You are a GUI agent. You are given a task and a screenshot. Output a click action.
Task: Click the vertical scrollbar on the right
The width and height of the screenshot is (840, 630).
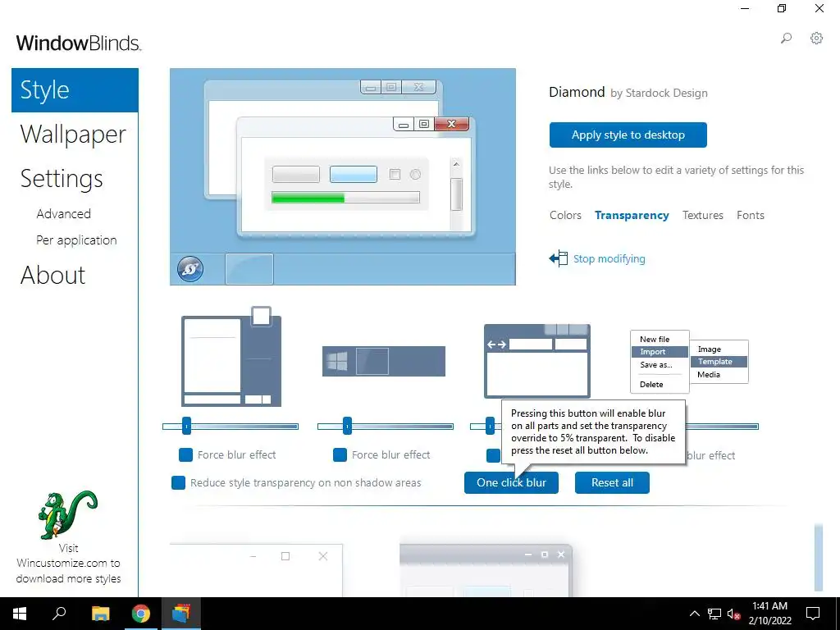[x=818, y=557]
